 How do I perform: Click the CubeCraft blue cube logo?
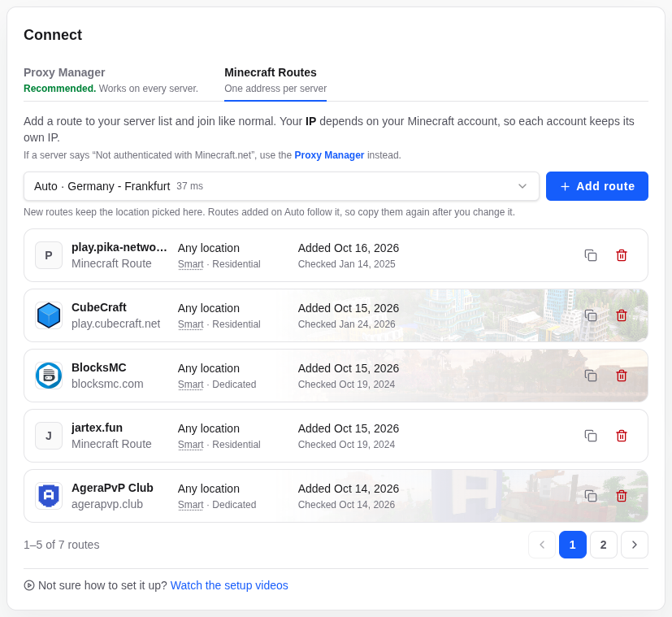(x=49, y=315)
